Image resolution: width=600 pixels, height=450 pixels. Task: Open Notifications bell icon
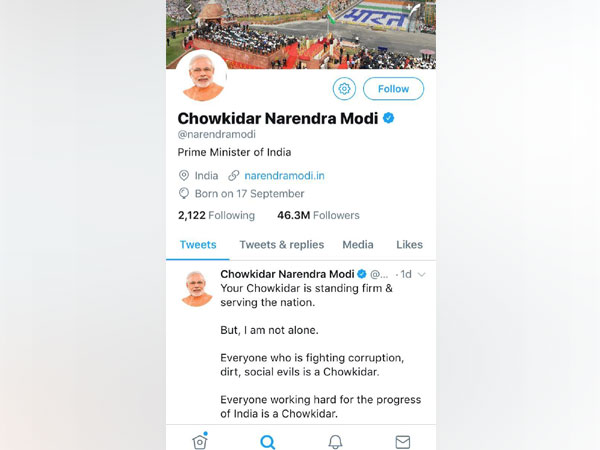[335, 442]
